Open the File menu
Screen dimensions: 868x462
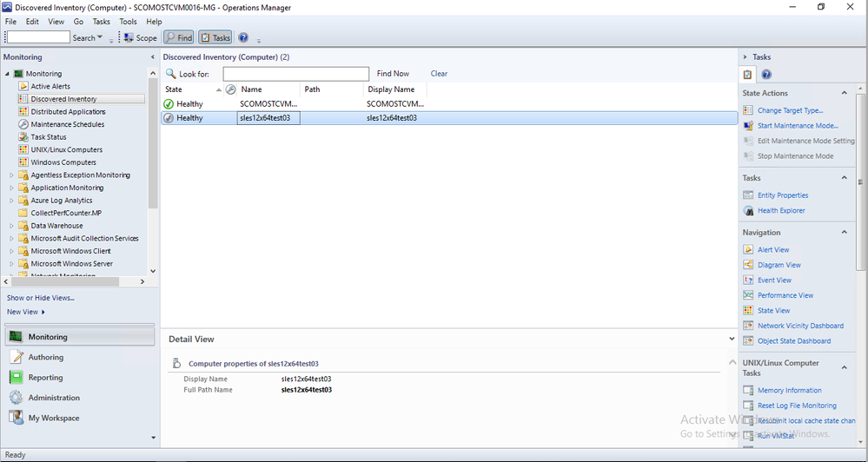(10, 22)
